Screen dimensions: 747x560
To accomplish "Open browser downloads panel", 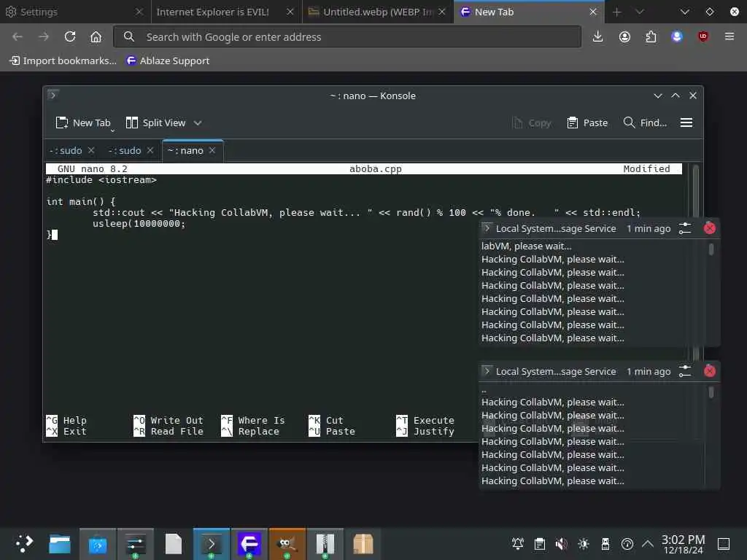I will (x=598, y=36).
